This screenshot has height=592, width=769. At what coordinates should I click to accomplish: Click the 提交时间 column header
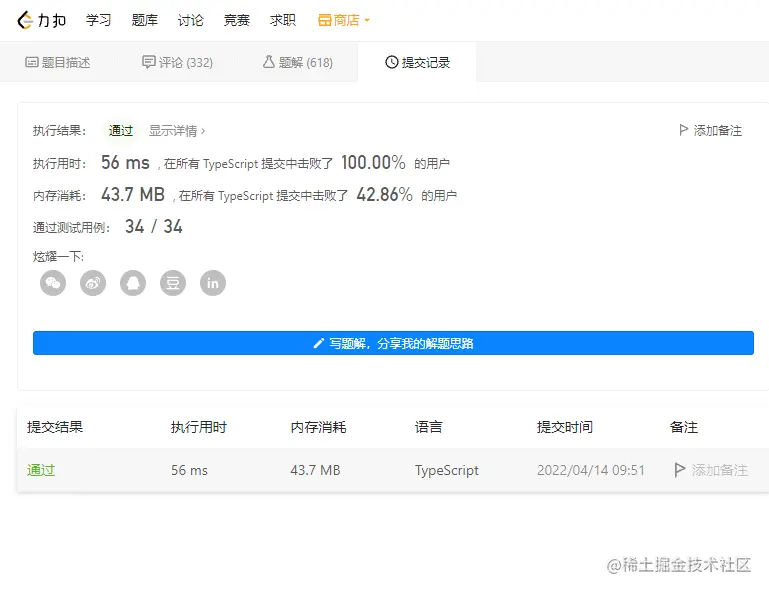[565, 427]
